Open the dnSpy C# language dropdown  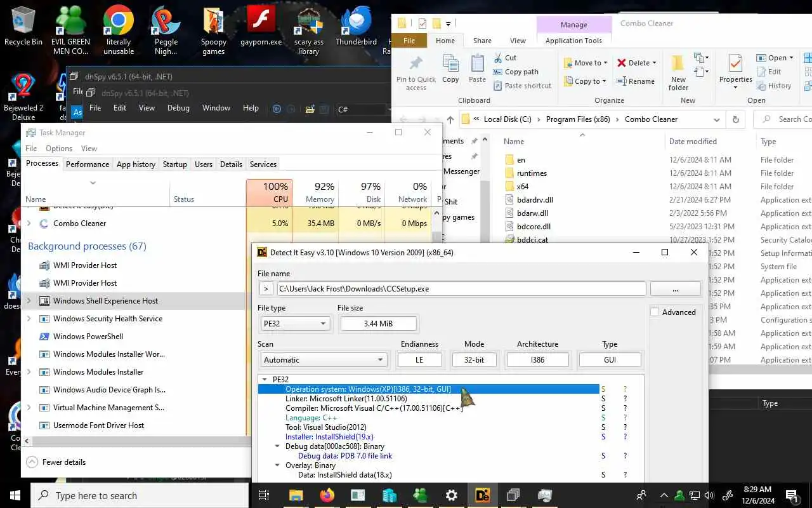363,109
